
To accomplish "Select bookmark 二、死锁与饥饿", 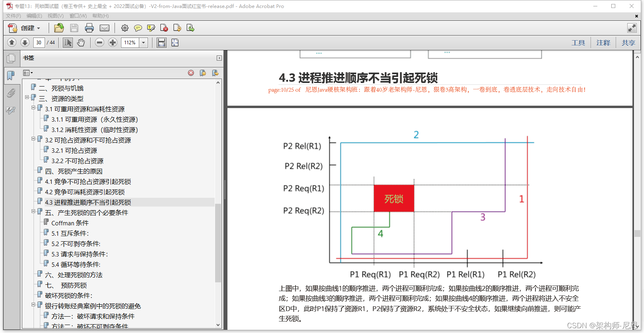I will 61,88.
